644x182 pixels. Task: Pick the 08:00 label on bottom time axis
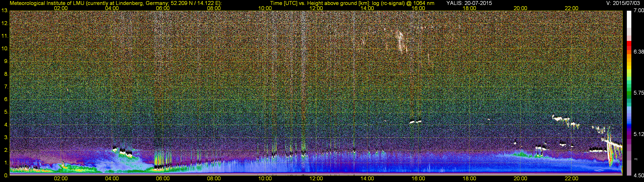(214, 179)
